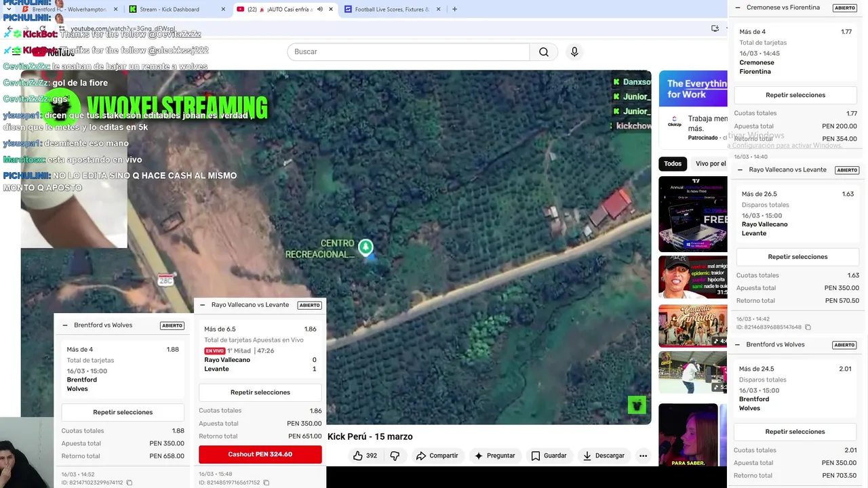Click the EN VIVO badge on live bet

click(x=214, y=351)
